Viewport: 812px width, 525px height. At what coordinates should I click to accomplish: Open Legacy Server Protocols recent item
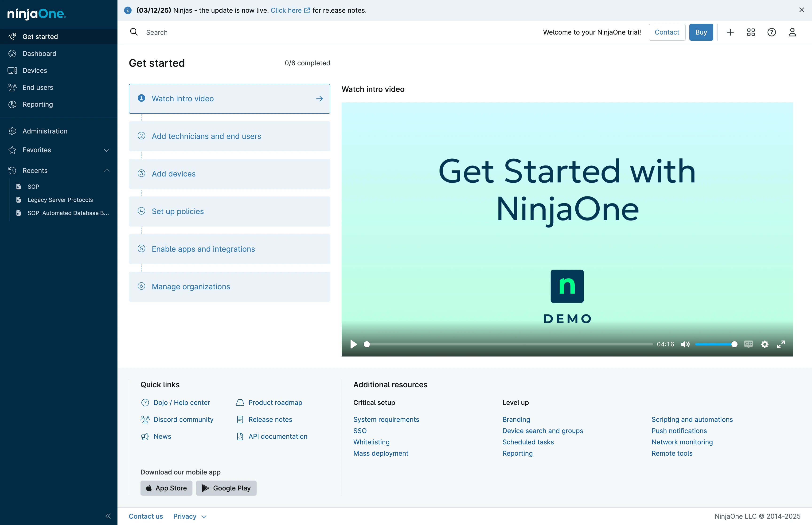[x=60, y=200]
